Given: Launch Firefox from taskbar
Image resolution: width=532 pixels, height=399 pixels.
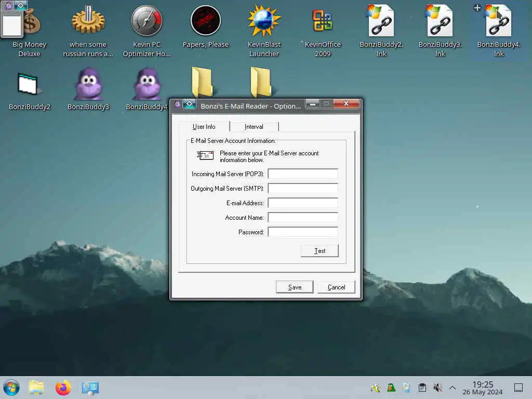Looking at the screenshot, I should pos(63,388).
